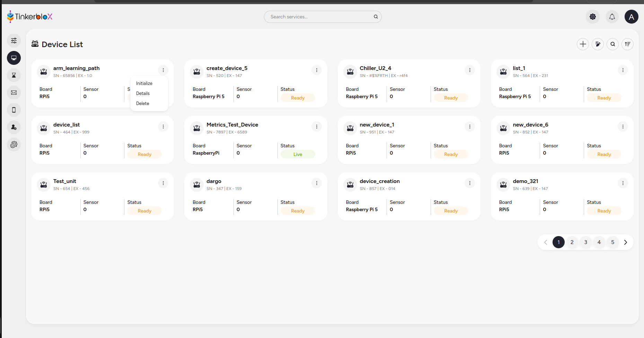Click the Tinkerblox logo
Viewport: 644px width, 338px height.
tap(30, 16)
